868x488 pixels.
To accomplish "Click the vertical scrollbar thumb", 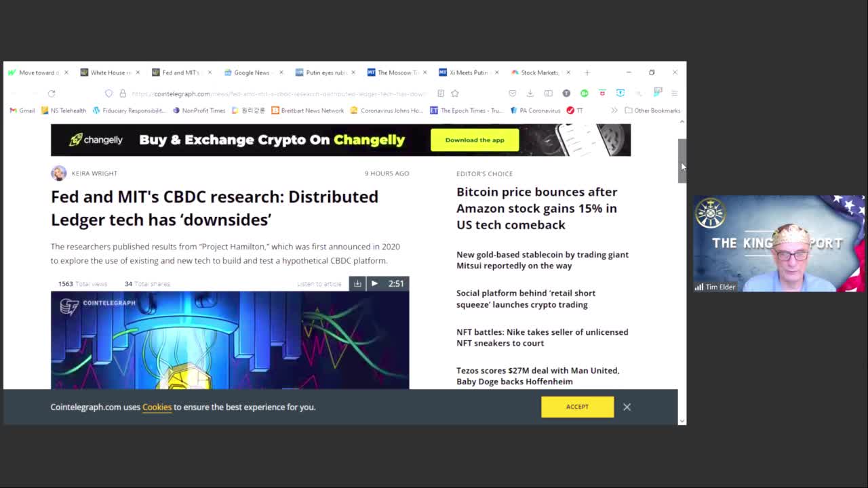I will coord(682,161).
